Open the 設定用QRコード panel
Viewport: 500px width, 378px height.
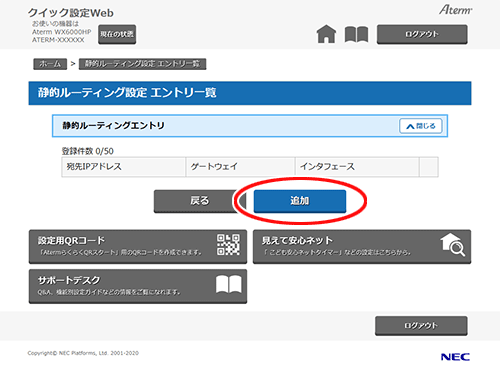[138, 246]
